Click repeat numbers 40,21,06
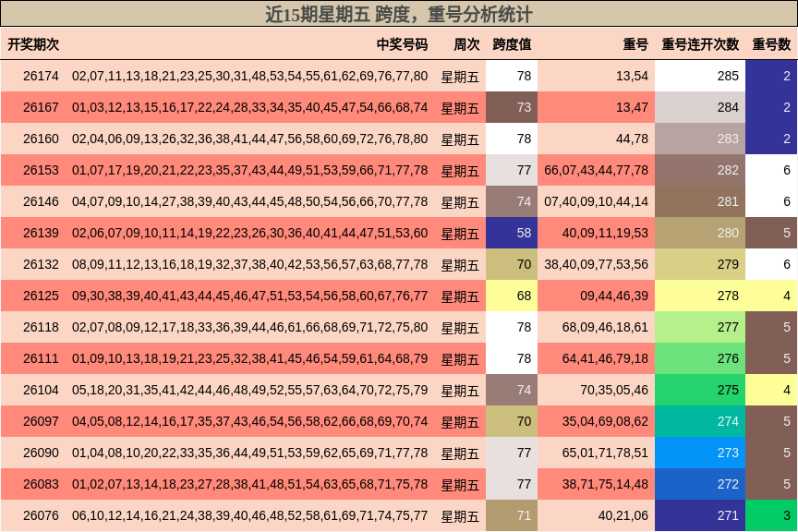Image resolution: width=798 pixels, height=532 pixels. (623, 515)
